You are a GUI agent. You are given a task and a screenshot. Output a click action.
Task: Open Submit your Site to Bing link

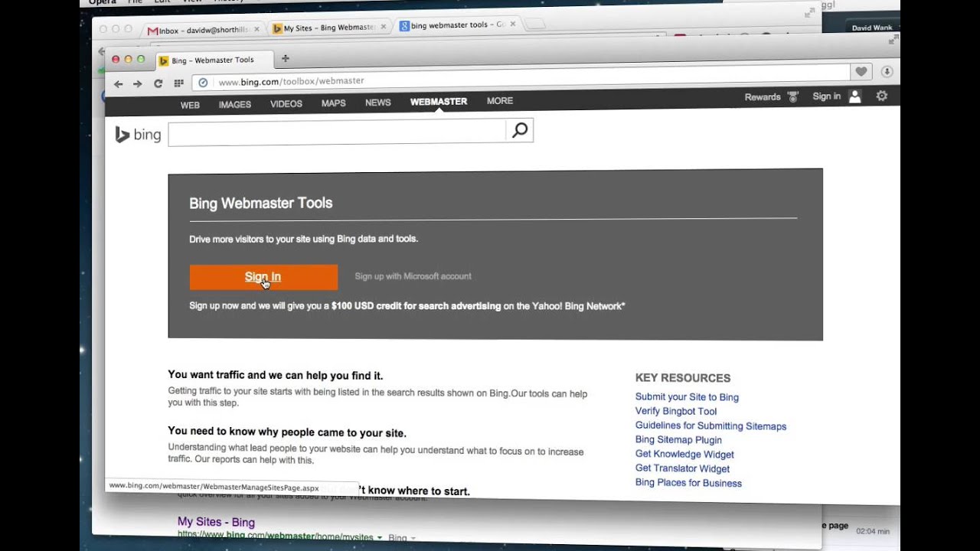(687, 397)
